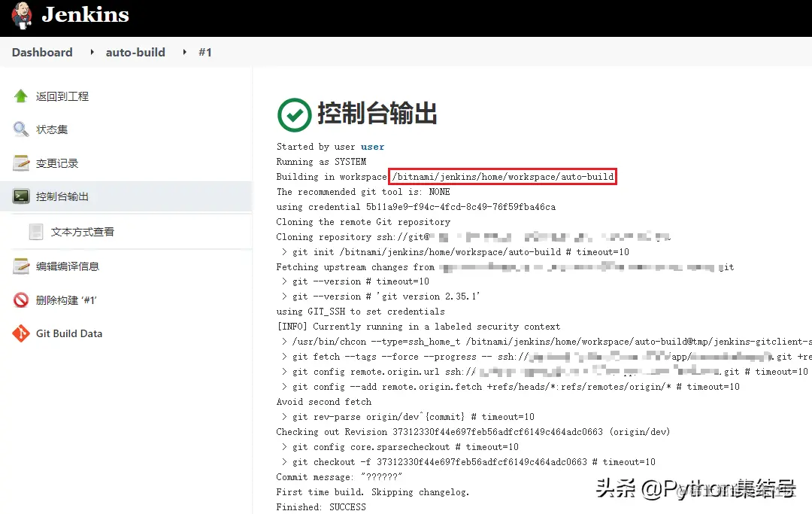
Task: Click the highlighted workspace path text
Action: 503,176
